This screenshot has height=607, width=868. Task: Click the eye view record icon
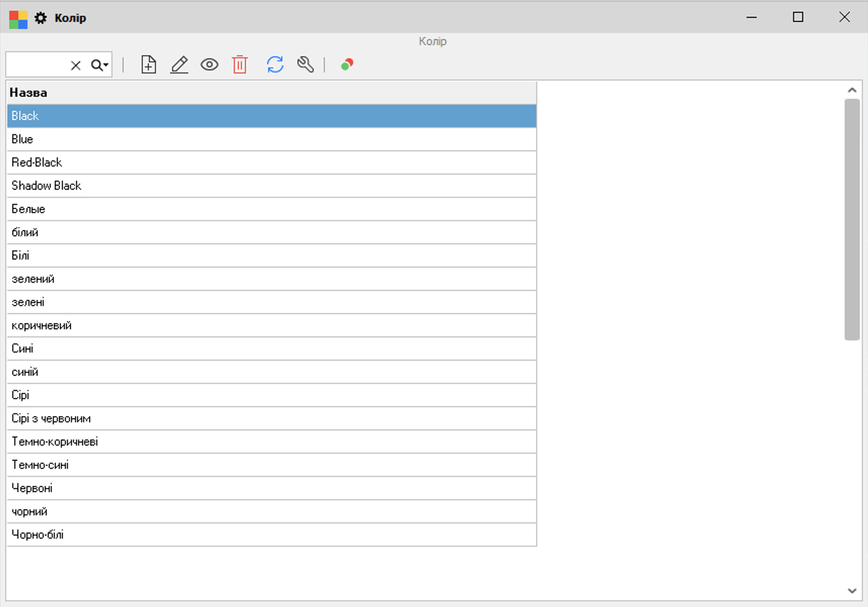[209, 65]
